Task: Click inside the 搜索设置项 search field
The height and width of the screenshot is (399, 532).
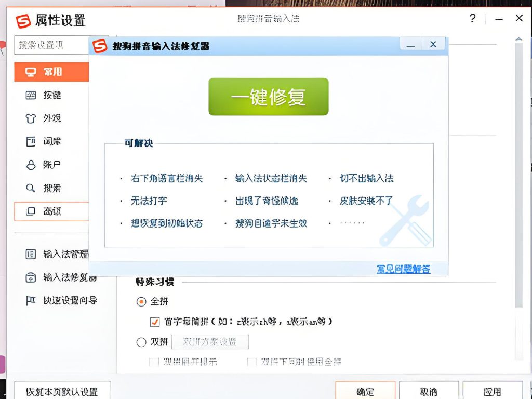Action: (x=49, y=45)
